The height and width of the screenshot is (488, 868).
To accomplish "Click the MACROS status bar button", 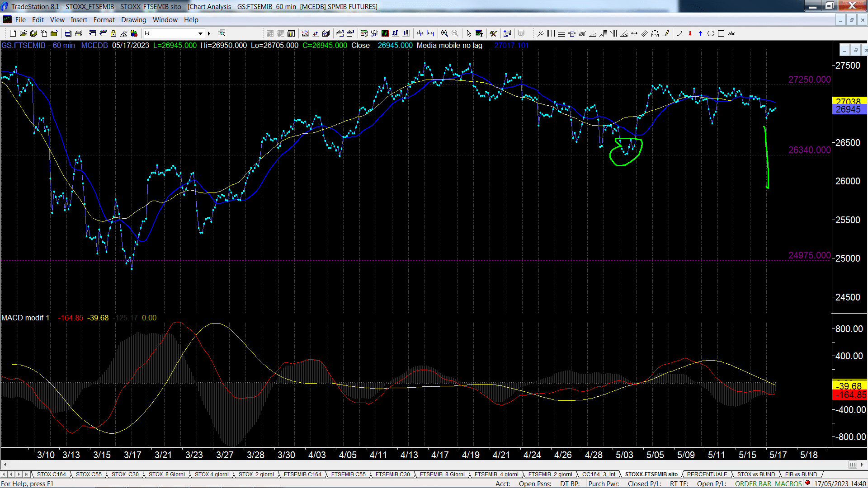I will [x=788, y=483].
